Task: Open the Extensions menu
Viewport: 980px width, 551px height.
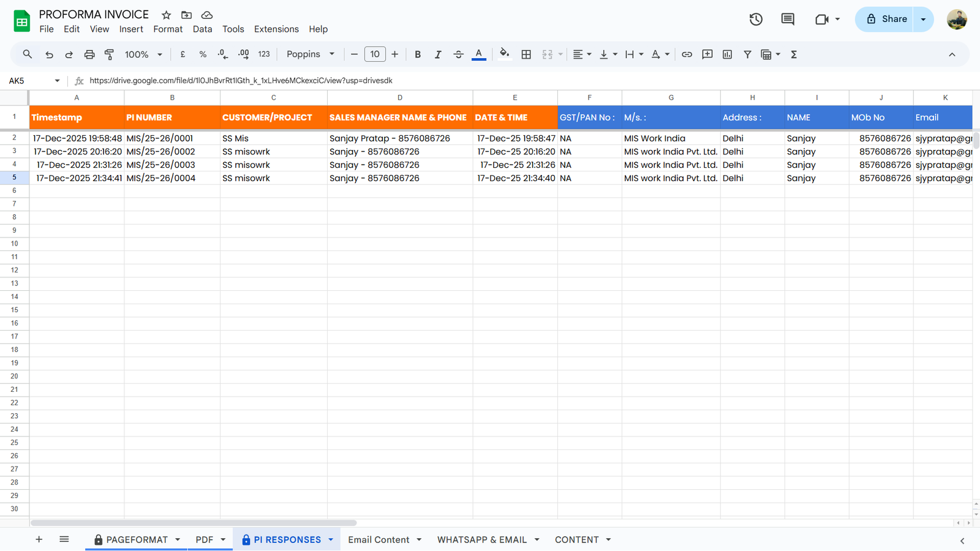Action: [276, 29]
